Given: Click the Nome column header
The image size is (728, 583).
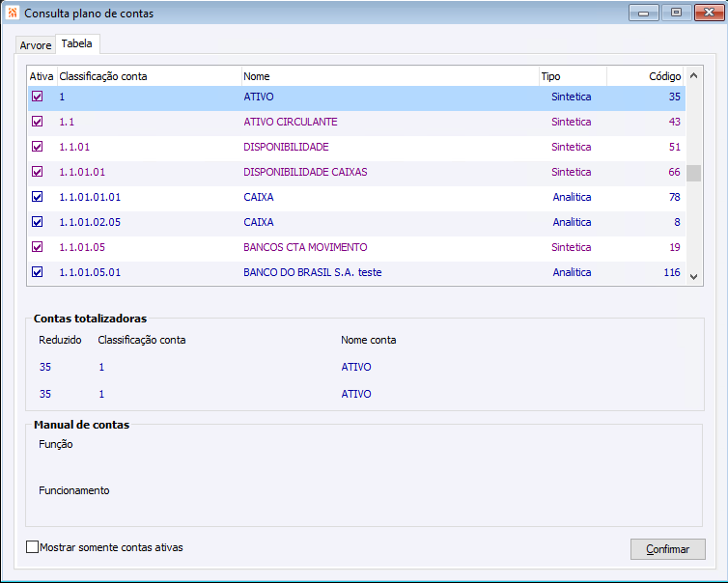Looking at the screenshot, I should click(390, 76).
